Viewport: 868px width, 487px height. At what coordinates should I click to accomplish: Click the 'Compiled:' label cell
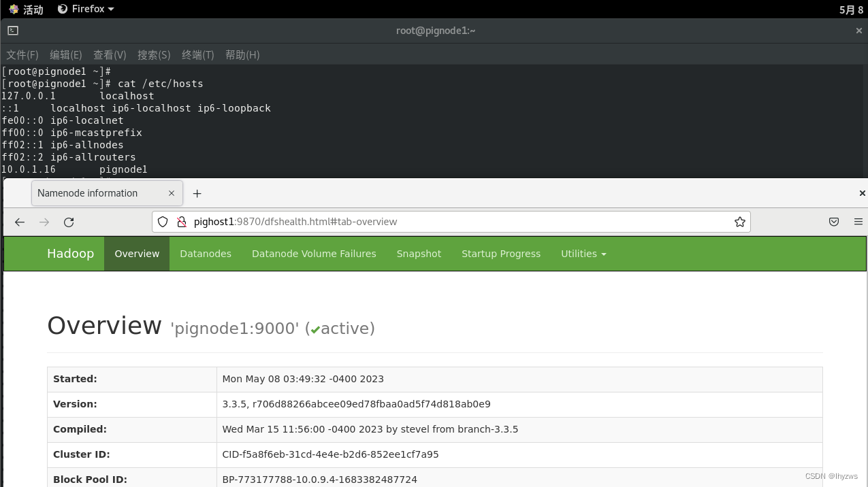[132, 429]
